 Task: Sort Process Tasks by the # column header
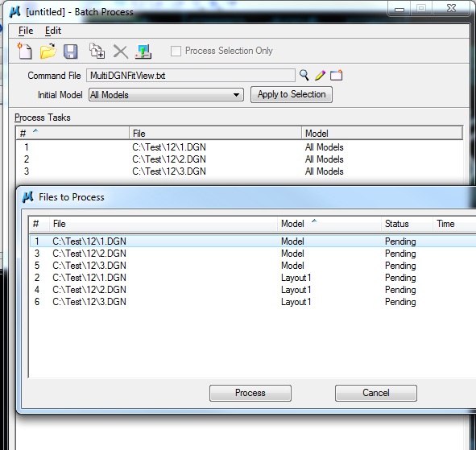pyautogui.click(x=72, y=133)
